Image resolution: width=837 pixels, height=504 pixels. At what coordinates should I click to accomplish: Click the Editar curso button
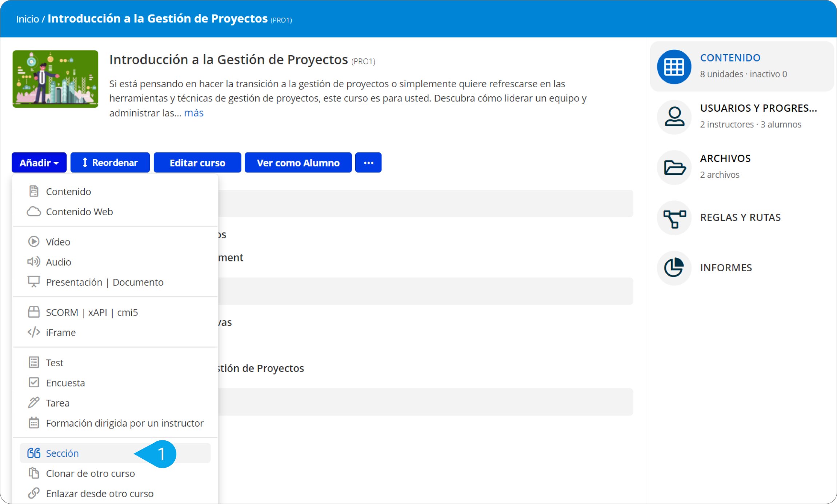coord(197,163)
